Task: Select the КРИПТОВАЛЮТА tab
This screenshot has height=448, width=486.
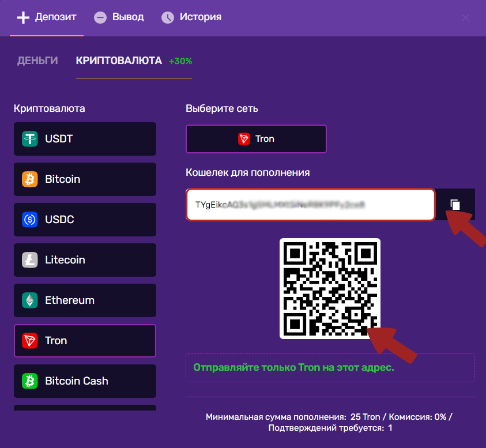Action: 119,61
